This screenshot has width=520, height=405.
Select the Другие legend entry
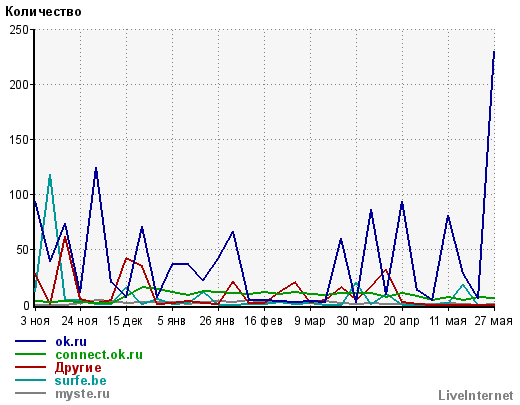point(78,368)
